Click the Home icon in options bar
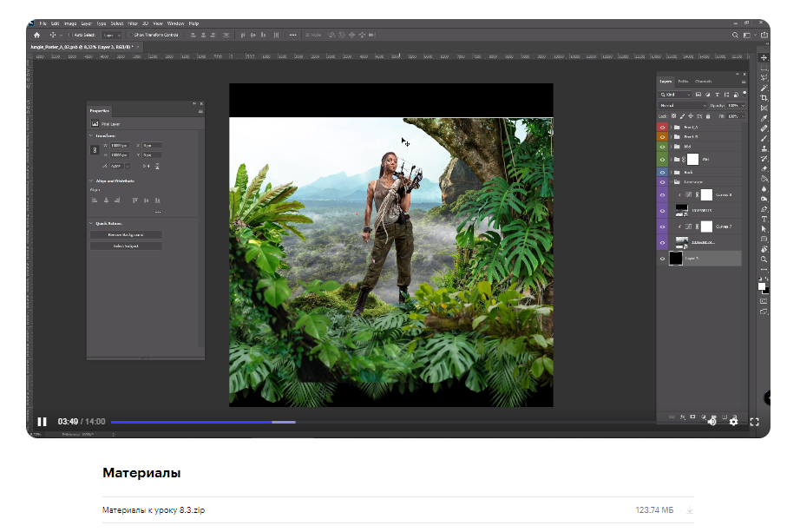 [36, 35]
